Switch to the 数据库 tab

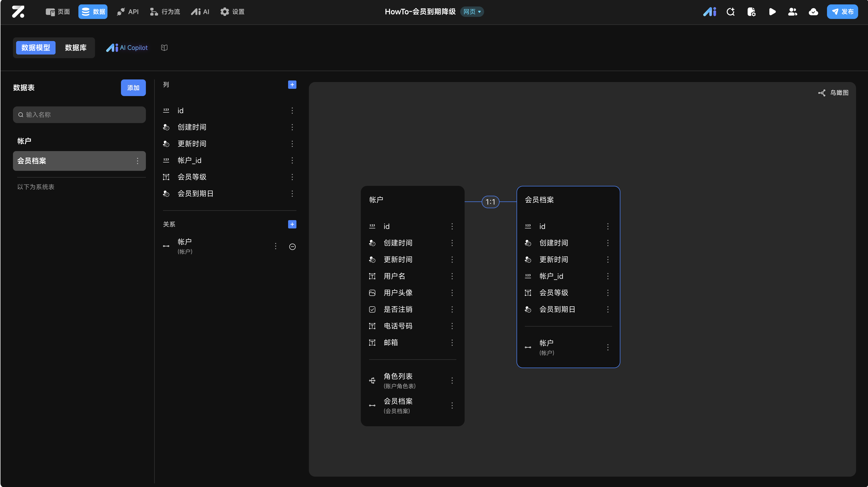76,48
